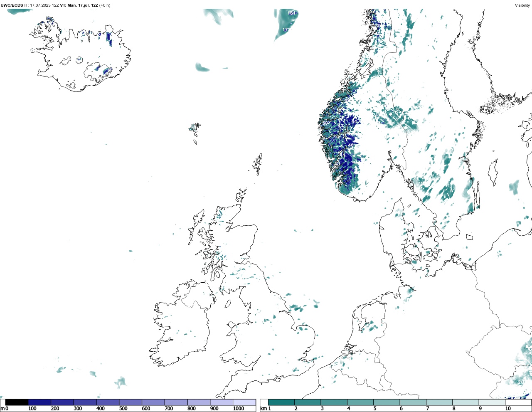This screenshot has width=532, height=412.
Task: Click the 2–3 km teal legend swatch
Action: coord(308,402)
